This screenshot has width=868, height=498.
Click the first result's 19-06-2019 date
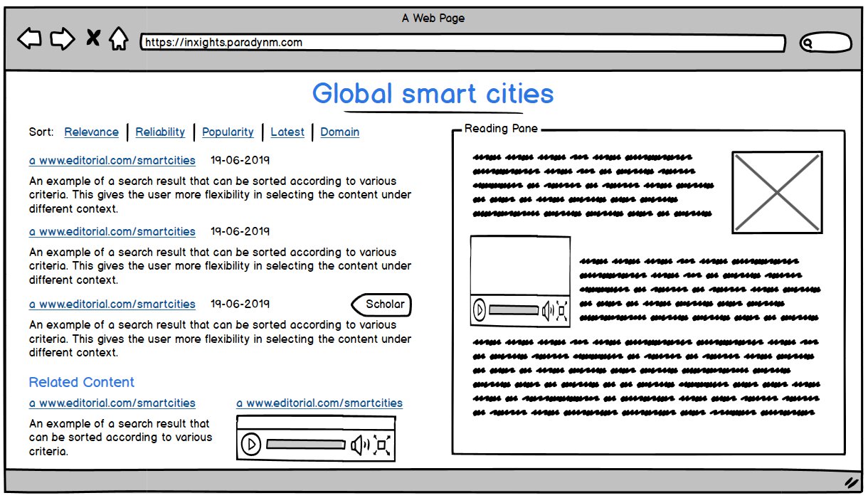240,161
